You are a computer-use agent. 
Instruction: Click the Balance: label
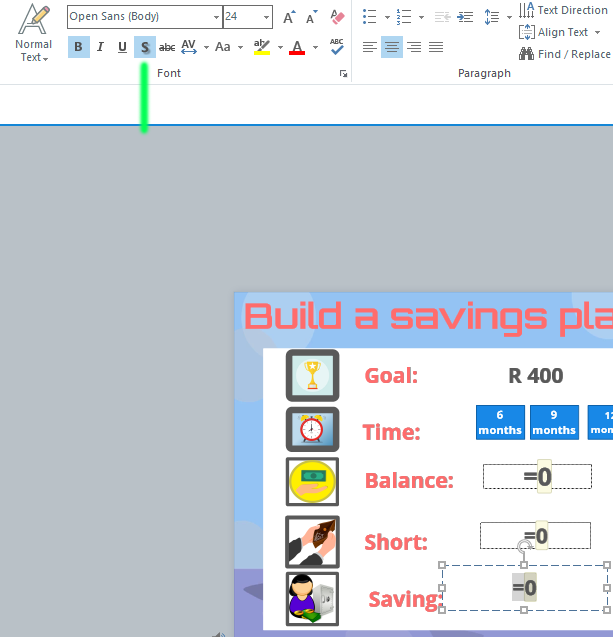tap(409, 481)
